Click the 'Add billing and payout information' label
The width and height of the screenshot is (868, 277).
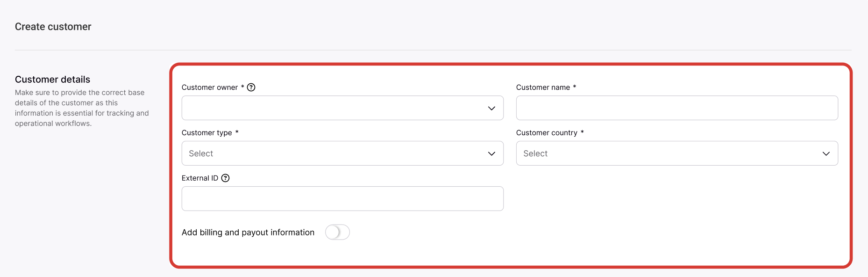(248, 233)
